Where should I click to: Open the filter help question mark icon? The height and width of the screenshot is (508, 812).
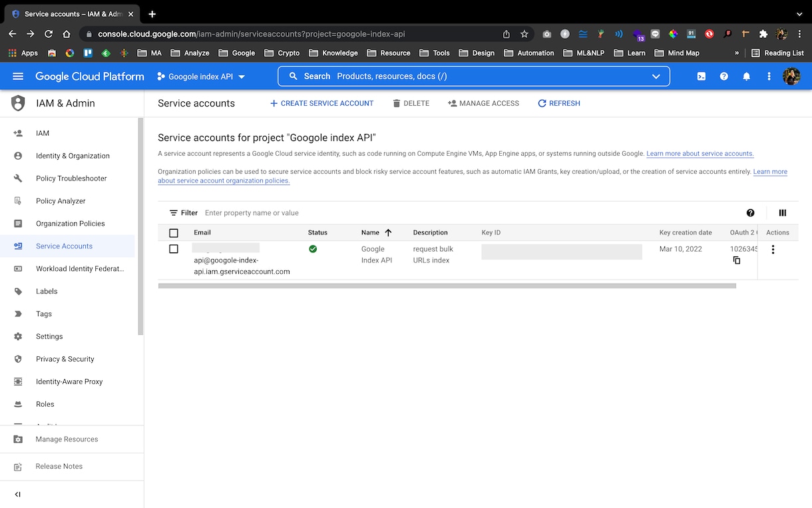(x=751, y=213)
